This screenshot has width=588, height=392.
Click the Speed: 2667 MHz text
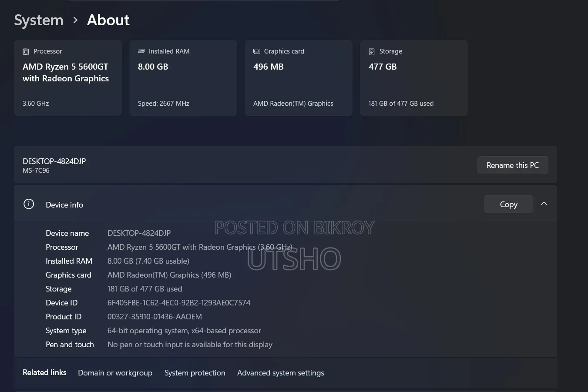[x=164, y=104]
